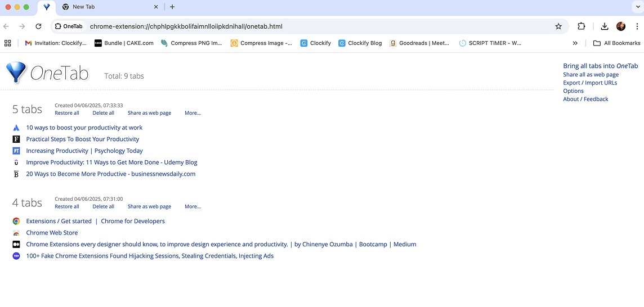Open the Chrome Web Store link

coord(52,233)
